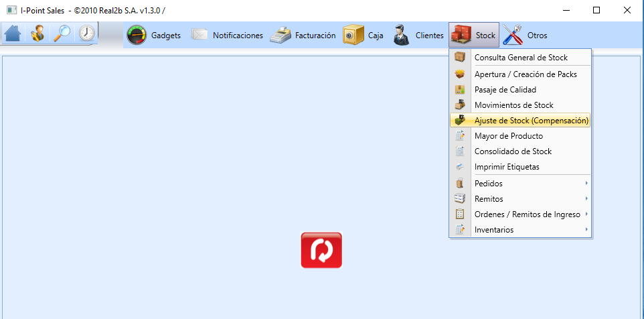Select Ajuste de Stock (Compensación)
Screen dimensions: 644x319
pyautogui.click(x=520, y=121)
